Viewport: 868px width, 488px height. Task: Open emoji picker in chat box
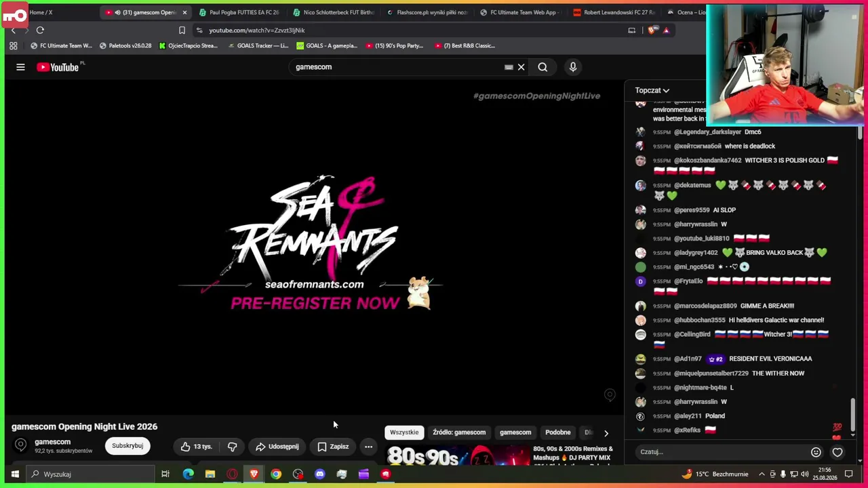tap(816, 452)
